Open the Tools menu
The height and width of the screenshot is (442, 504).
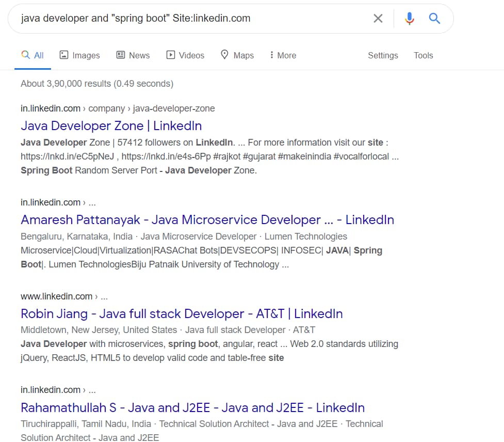click(423, 55)
